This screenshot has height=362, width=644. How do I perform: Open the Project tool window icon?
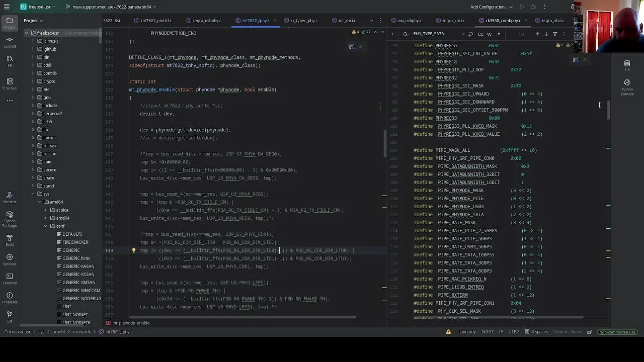pyautogui.click(x=10, y=23)
